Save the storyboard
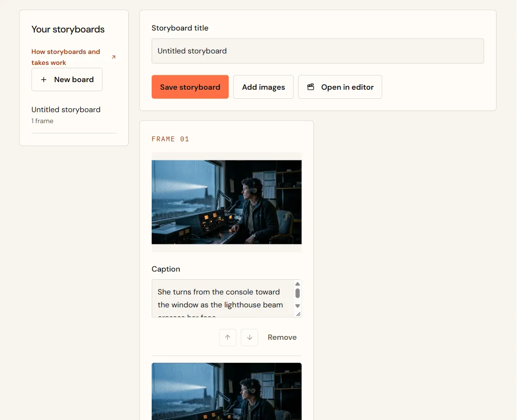Image resolution: width=517 pixels, height=420 pixels. (x=190, y=87)
